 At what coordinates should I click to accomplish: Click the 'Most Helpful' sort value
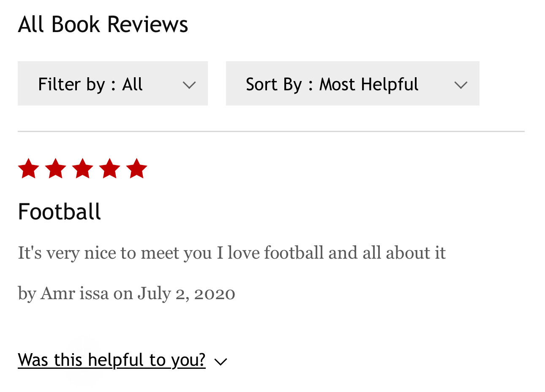pyautogui.click(x=368, y=84)
